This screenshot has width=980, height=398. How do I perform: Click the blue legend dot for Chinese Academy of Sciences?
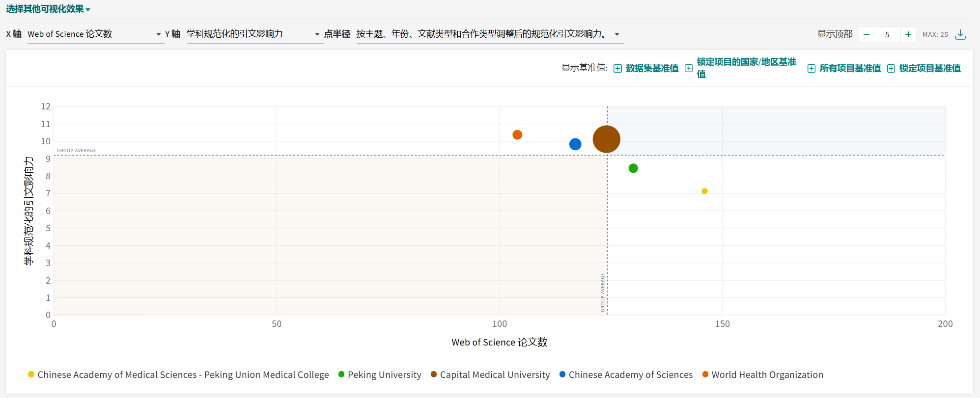pos(562,374)
